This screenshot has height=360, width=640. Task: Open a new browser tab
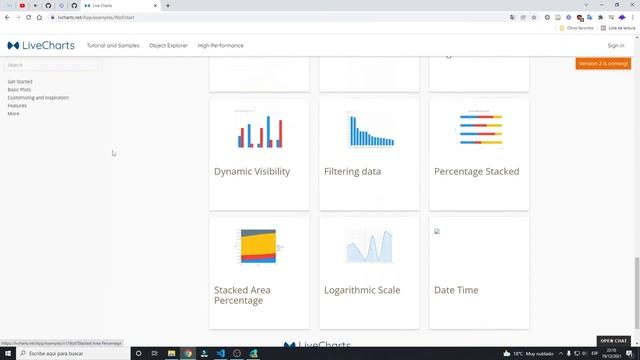click(168, 6)
